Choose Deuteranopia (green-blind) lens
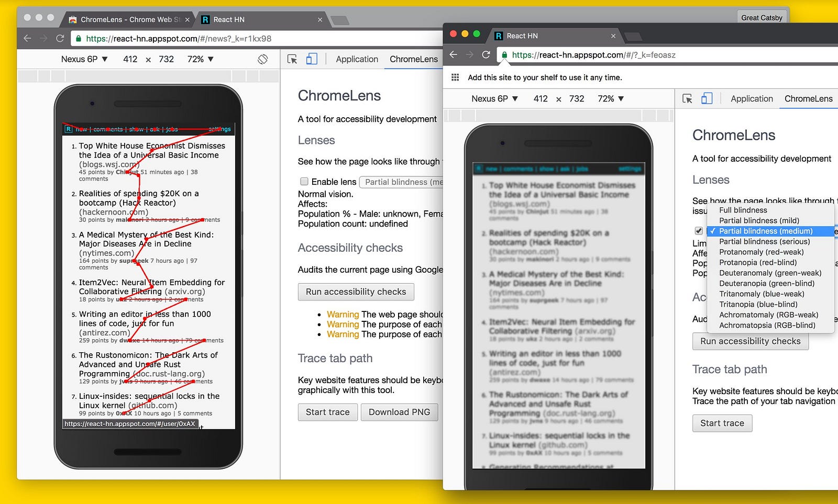838x504 pixels. [x=770, y=283]
